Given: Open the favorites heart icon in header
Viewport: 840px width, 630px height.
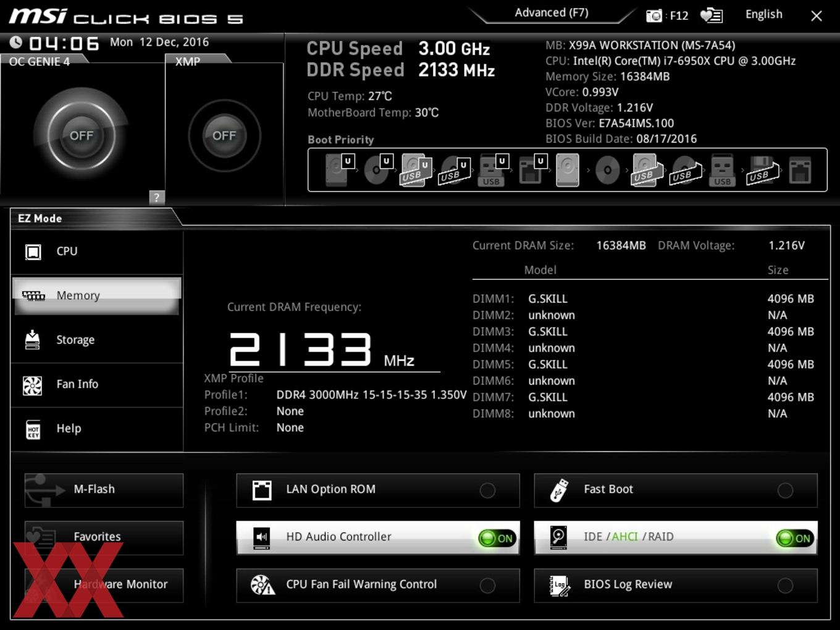Looking at the screenshot, I should 711,15.
